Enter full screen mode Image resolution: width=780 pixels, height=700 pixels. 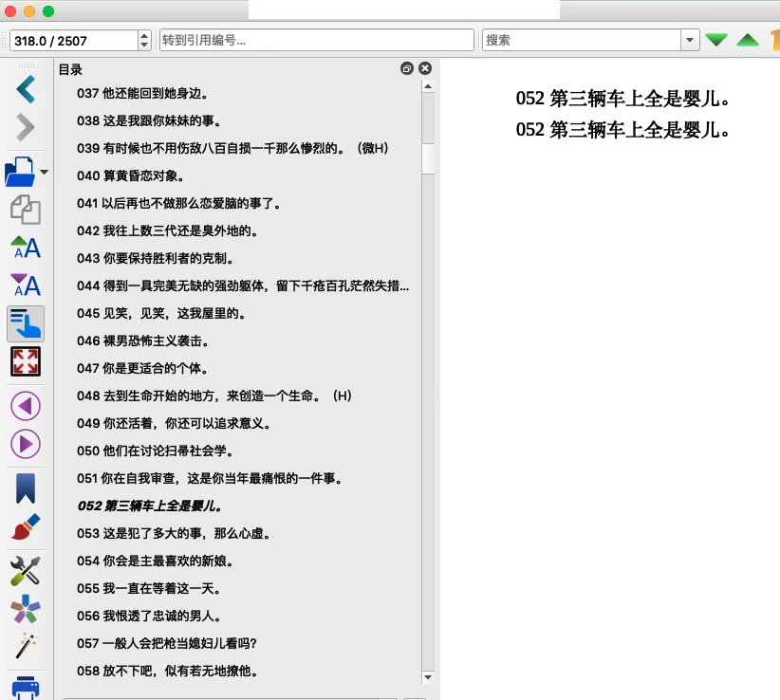(x=26, y=361)
